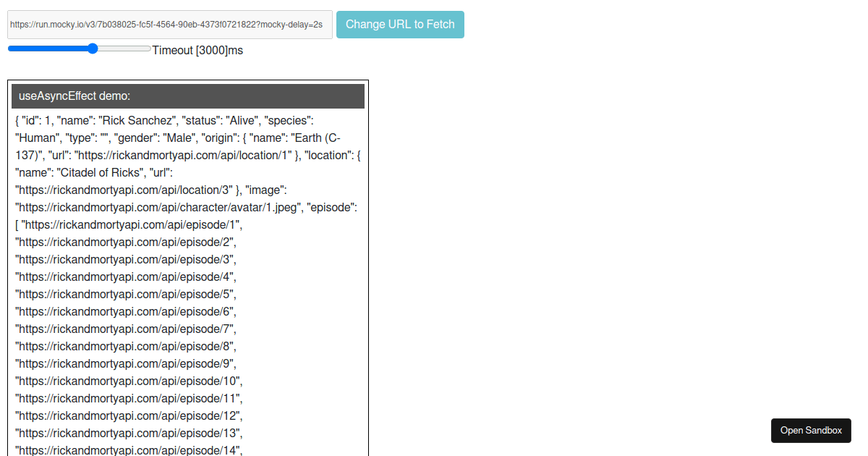Click the character avatar 1.jpeg URL
The width and height of the screenshot is (868, 456).
(x=158, y=207)
